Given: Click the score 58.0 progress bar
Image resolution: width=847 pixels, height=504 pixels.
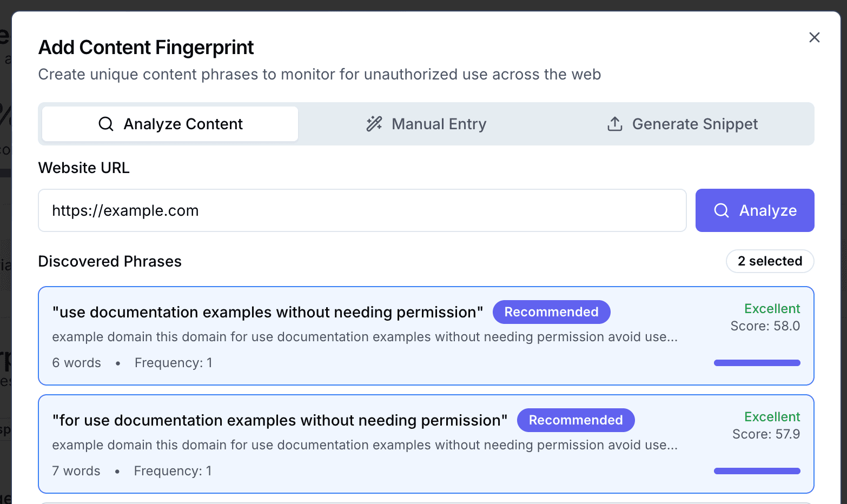Looking at the screenshot, I should pyautogui.click(x=757, y=362).
